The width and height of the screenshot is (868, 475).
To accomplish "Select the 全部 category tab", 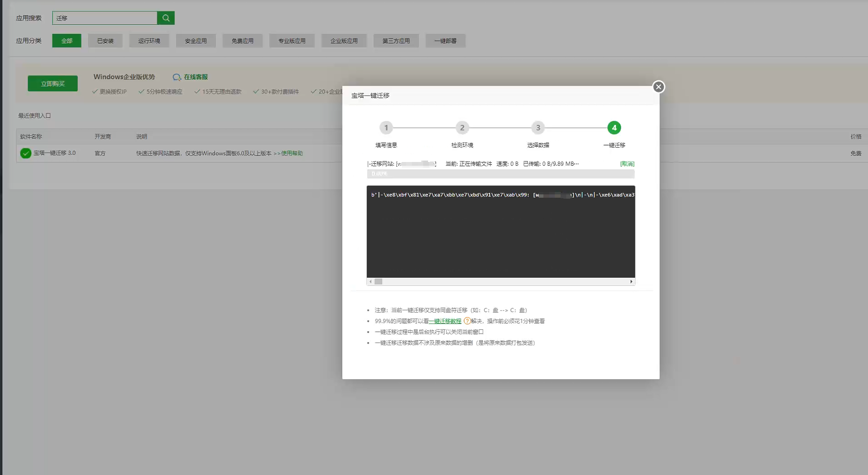I will [67, 41].
